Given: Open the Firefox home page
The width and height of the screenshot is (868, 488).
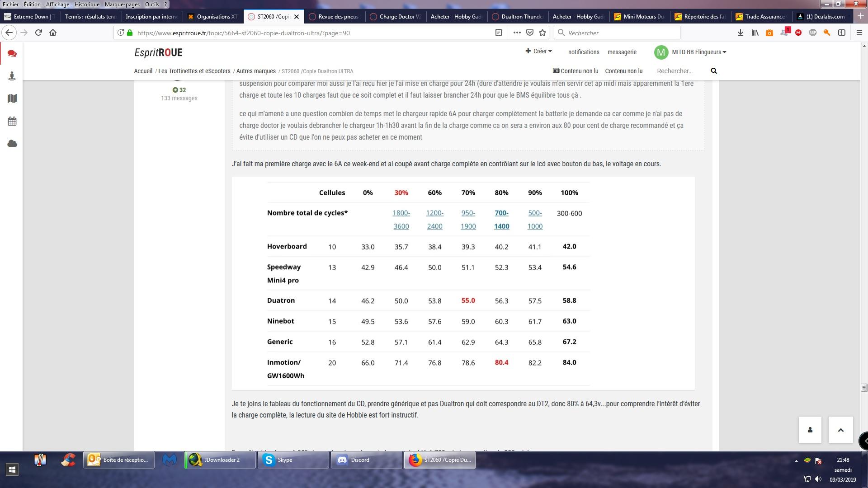Looking at the screenshot, I should pos(53,33).
